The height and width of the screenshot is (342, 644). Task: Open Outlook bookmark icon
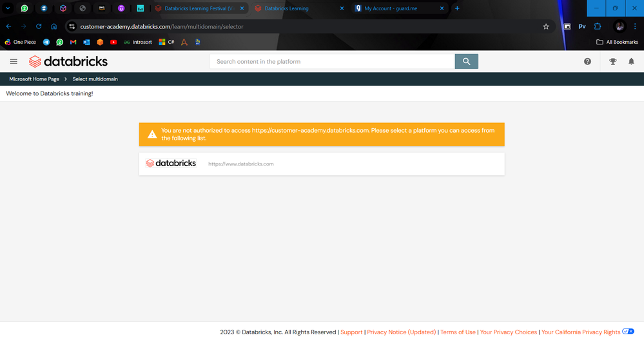coord(86,42)
